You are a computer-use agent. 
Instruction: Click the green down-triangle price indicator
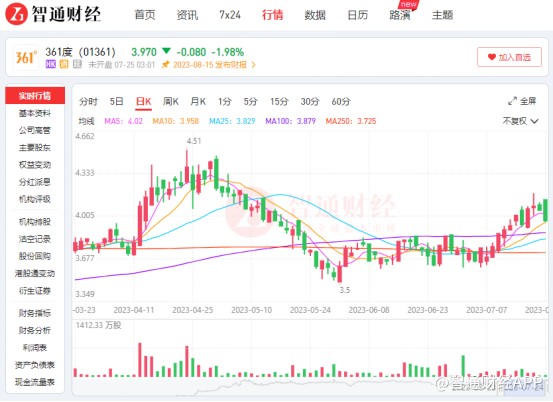166,51
